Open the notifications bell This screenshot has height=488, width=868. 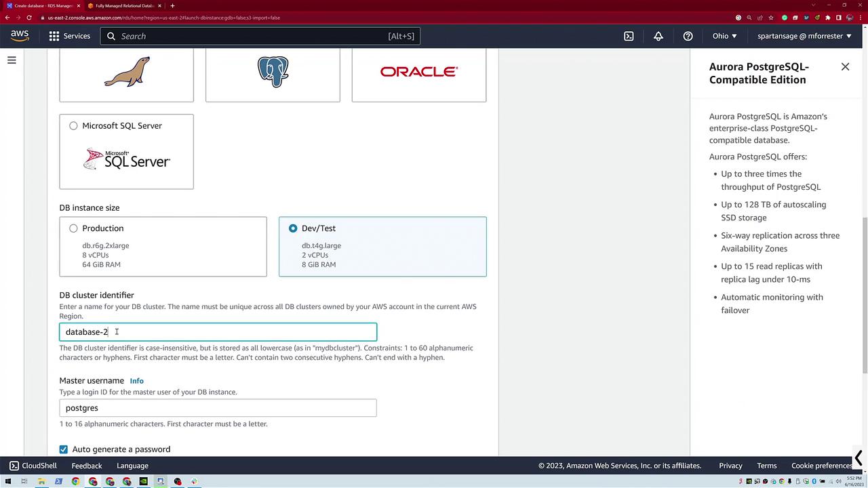pos(658,36)
